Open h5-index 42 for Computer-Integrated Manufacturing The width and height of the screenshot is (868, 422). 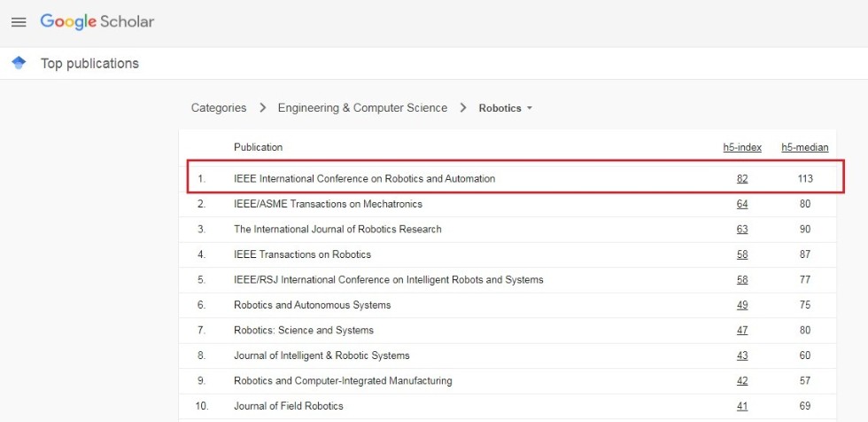click(x=742, y=381)
